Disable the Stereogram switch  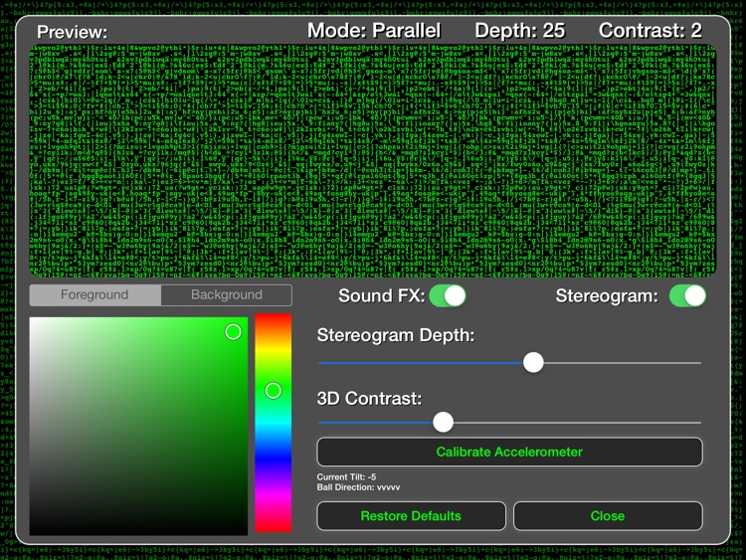686,295
